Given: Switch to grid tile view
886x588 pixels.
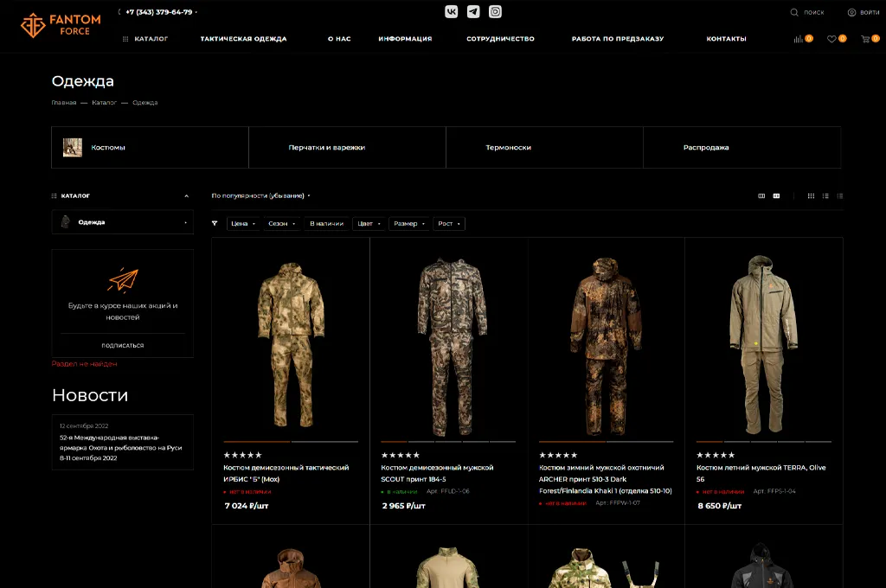Looking at the screenshot, I should click(811, 196).
